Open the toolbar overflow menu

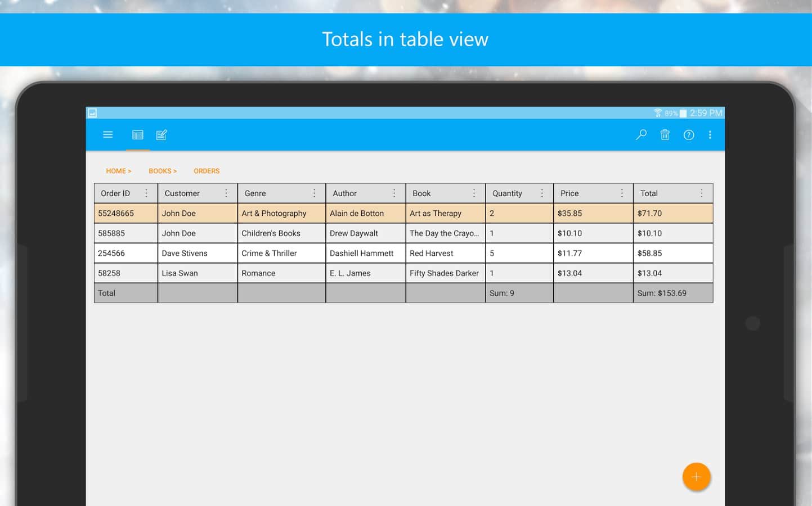click(x=710, y=135)
